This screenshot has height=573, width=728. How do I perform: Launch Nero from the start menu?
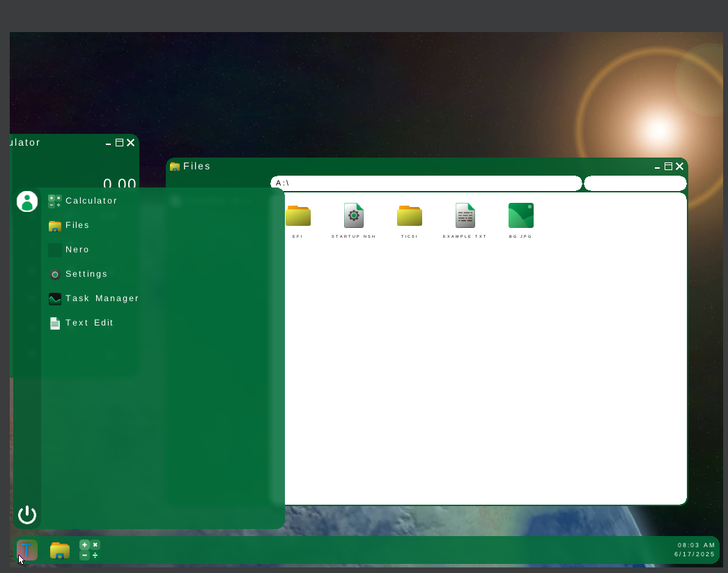click(77, 250)
